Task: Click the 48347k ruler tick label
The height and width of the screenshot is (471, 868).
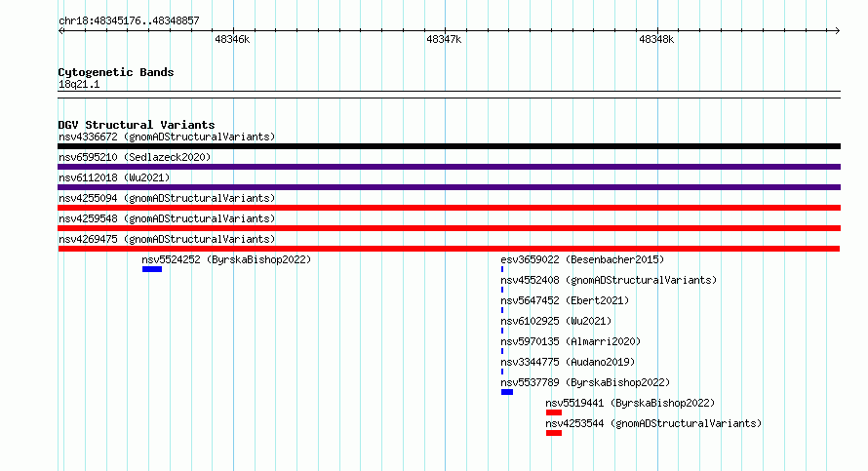Action: pyautogui.click(x=444, y=39)
